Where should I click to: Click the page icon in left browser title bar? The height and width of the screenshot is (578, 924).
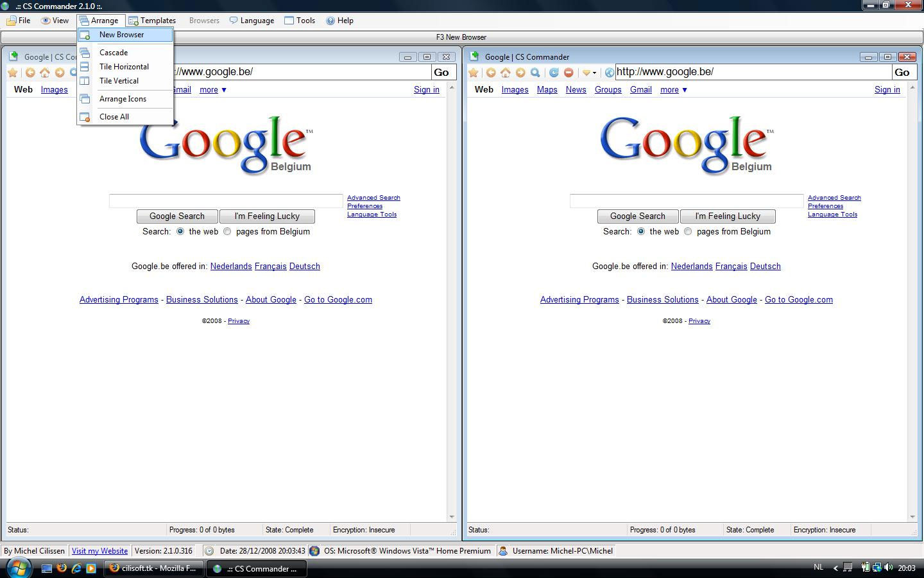(14, 57)
